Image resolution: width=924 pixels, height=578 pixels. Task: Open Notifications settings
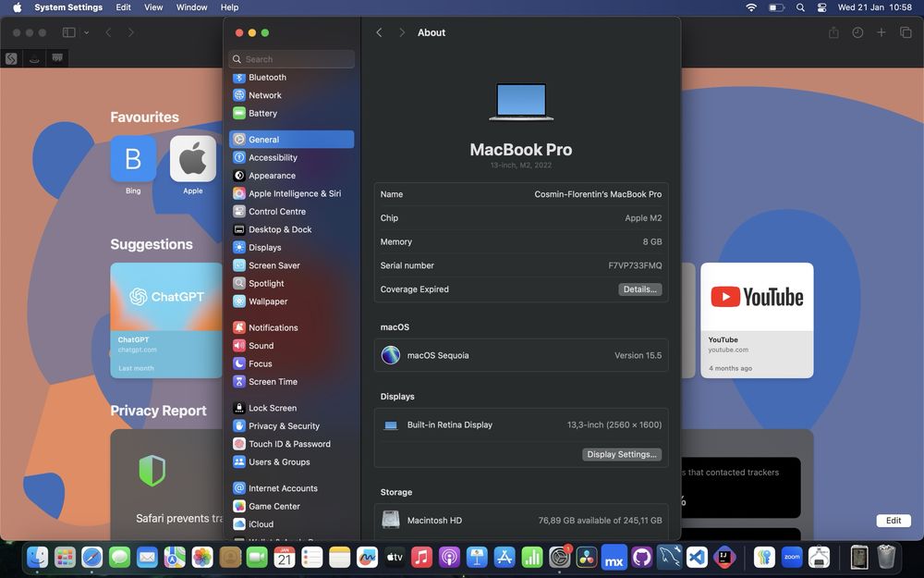(291, 327)
